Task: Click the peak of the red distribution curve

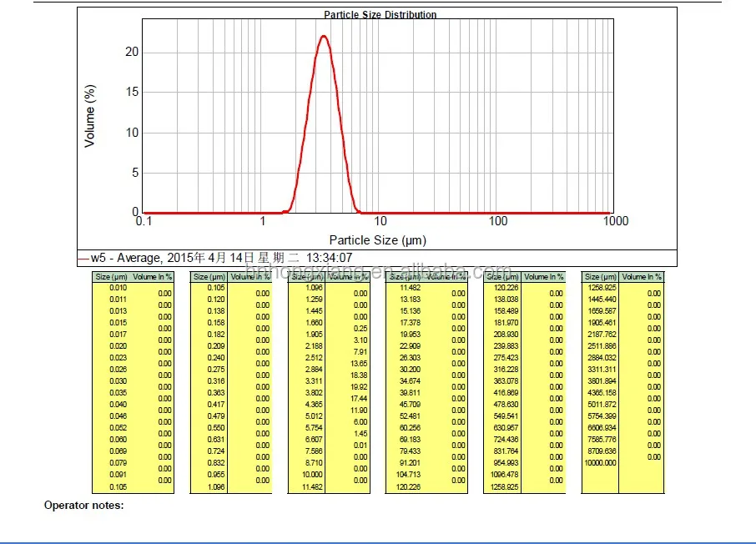Action: [323, 36]
